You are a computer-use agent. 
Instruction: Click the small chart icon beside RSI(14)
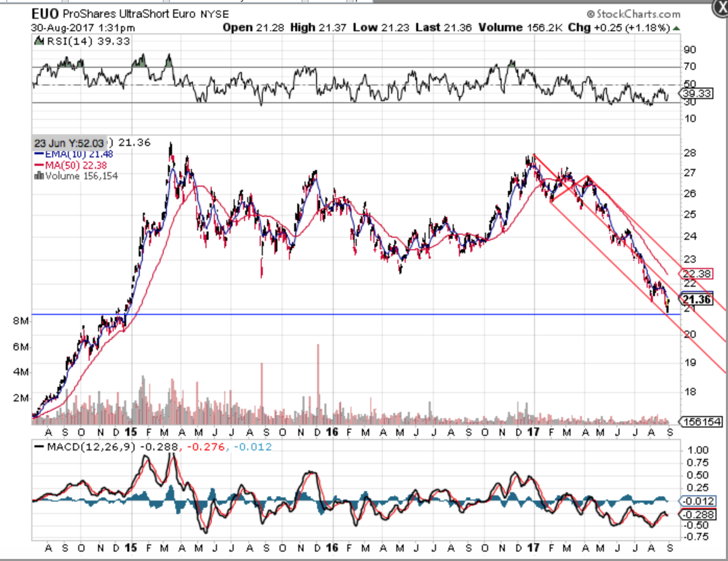click(x=39, y=41)
